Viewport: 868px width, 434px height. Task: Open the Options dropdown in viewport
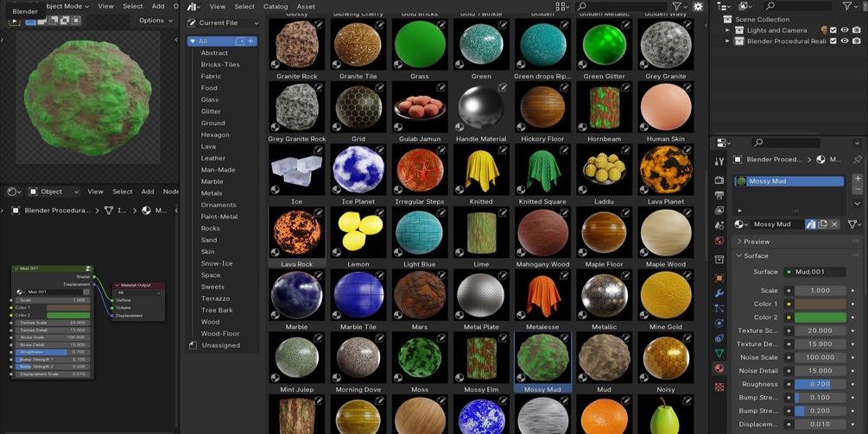(x=155, y=21)
